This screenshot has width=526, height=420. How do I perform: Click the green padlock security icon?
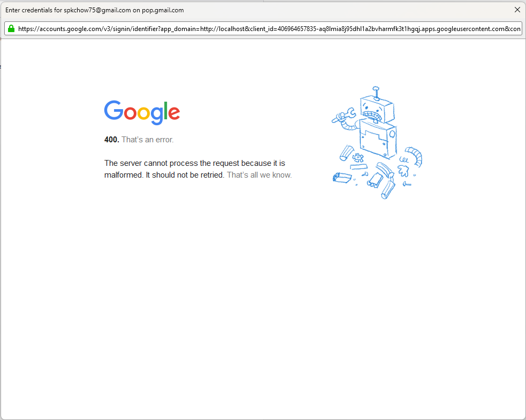[11, 28]
